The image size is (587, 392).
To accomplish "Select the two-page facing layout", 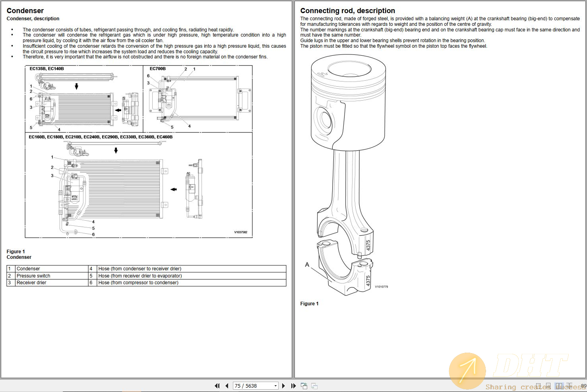I will (559, 386).
